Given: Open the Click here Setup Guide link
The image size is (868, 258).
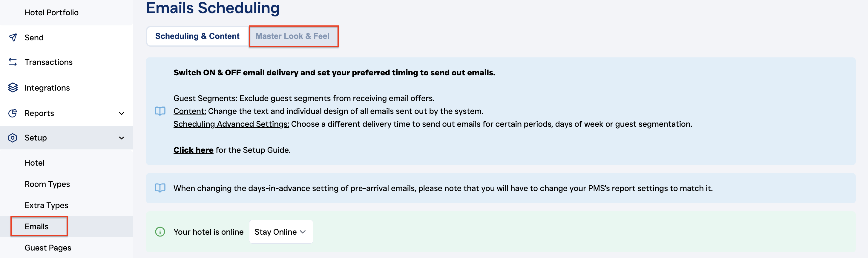Looking at the screenshot, I should point(194,150).
